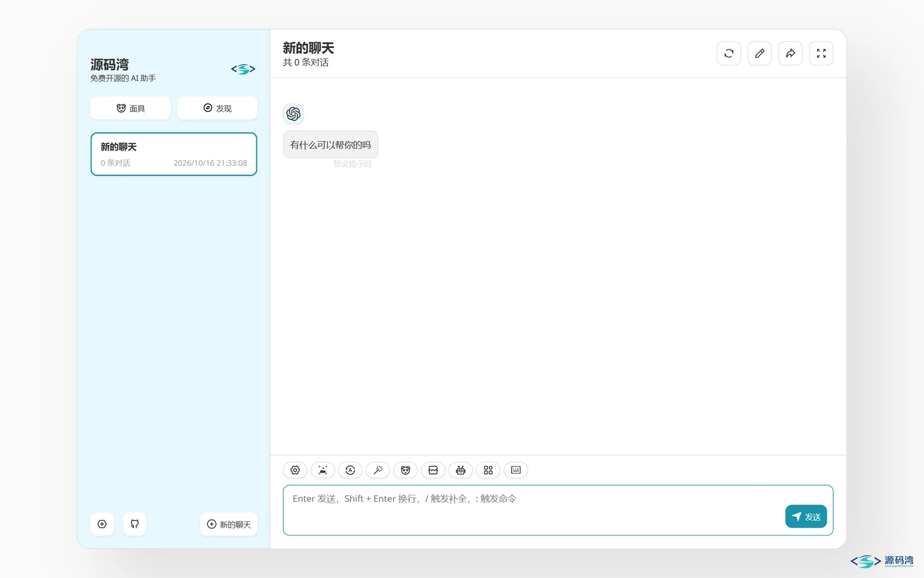
Task: Click the mask icon in input toolbar
Action: click(405, 470)
